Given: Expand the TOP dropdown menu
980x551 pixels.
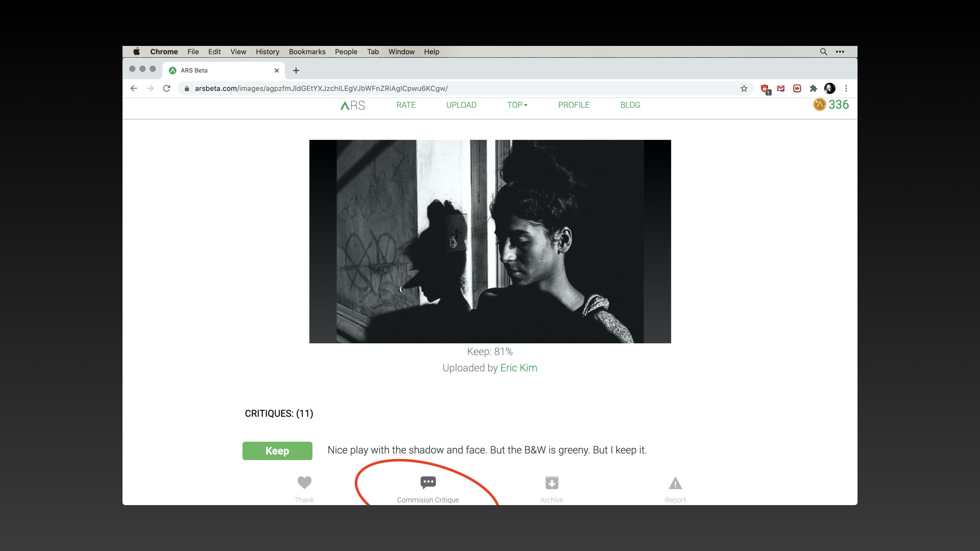Looking at the screenshot, I should (517, 105).
